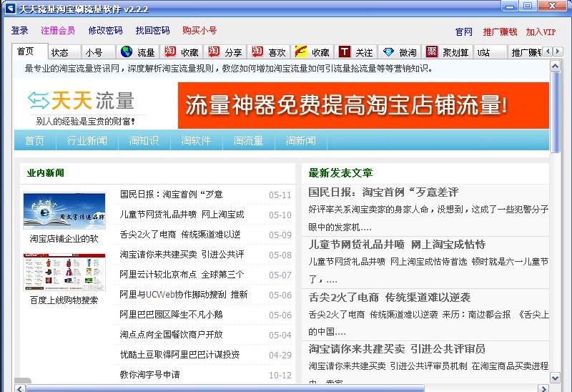Click the red 淘 icon beside 收藏
The image size is (572, 392).
point(170,52)
